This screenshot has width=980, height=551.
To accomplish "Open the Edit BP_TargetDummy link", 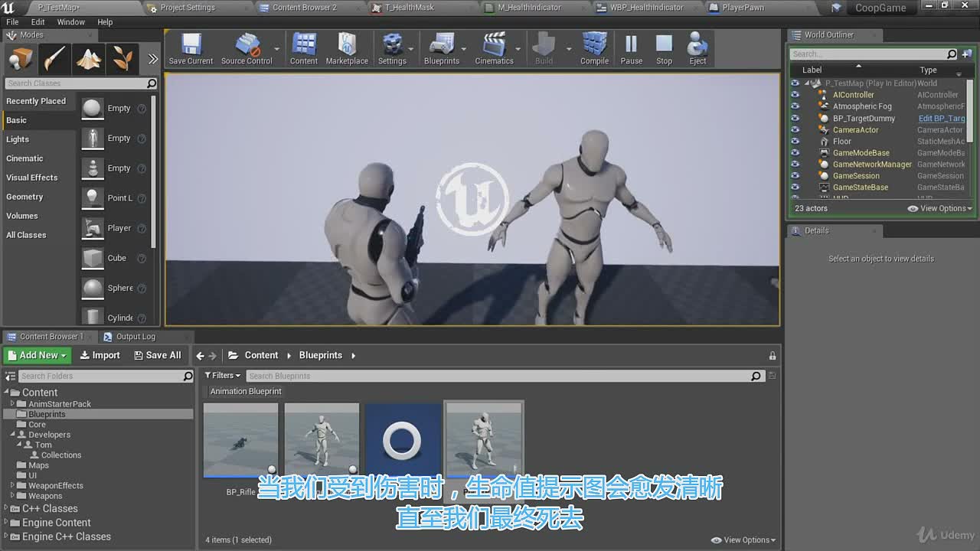I will tap(942, 118).
